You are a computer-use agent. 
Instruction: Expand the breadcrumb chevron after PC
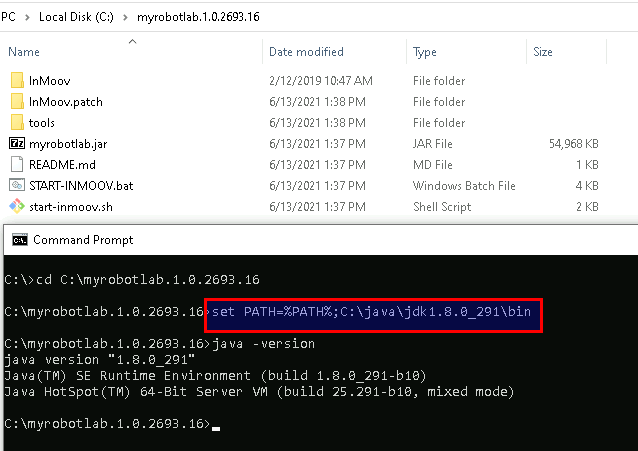click(27, 18)
